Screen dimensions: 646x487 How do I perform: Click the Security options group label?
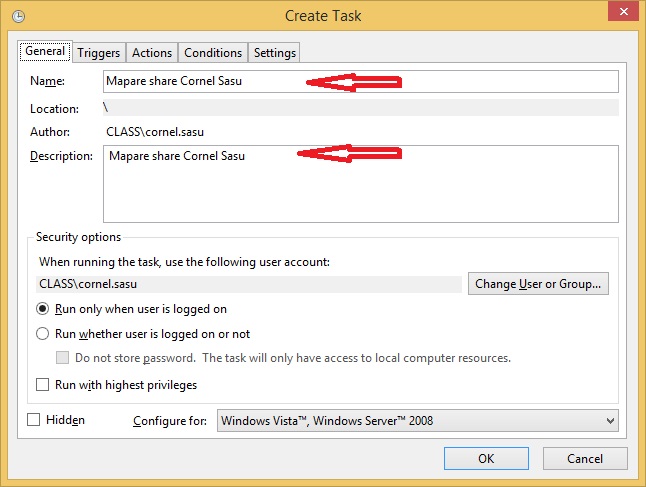pos(78,237)
